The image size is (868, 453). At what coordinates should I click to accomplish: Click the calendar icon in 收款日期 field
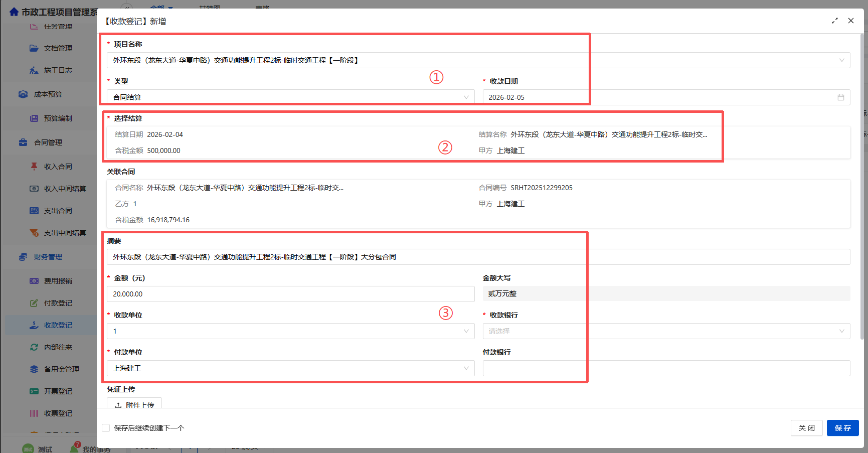[840, 97]
